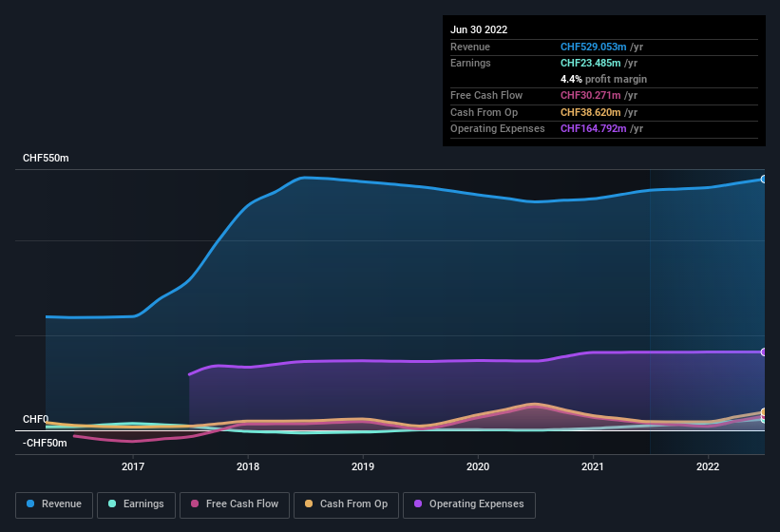
Task: Click the CHF0 y-axis label
Action: click(x=35, y=419)
